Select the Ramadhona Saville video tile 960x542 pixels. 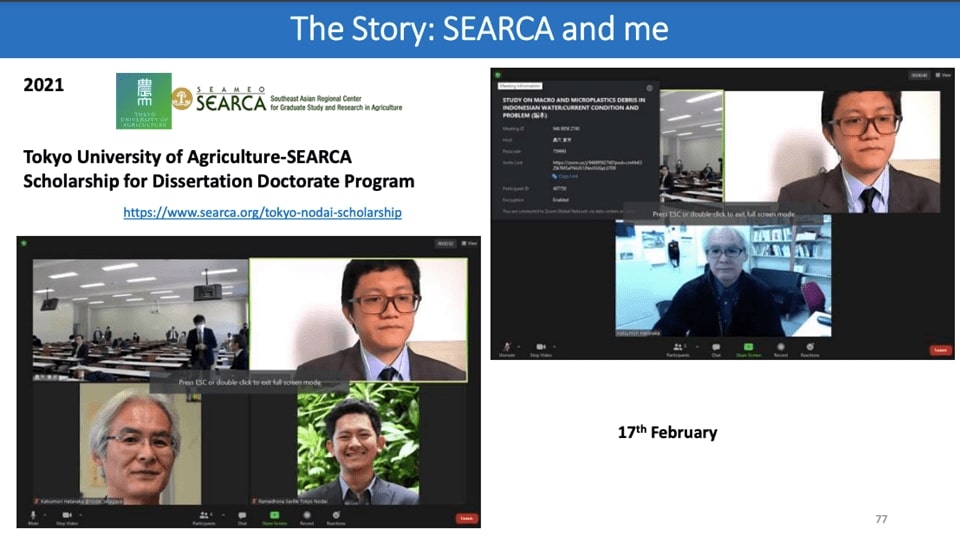pos(359,450)
